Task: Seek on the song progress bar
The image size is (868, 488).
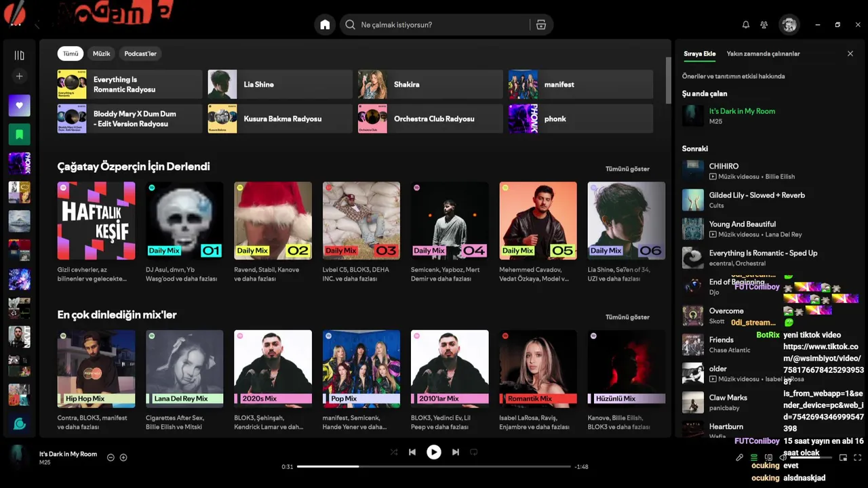Action: tap(434, 466)
